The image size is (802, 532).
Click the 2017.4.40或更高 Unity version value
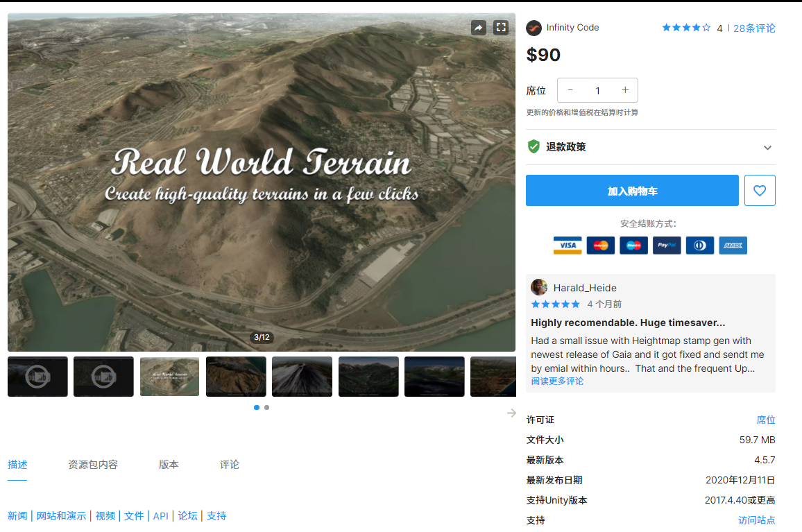tap(740, 500)
